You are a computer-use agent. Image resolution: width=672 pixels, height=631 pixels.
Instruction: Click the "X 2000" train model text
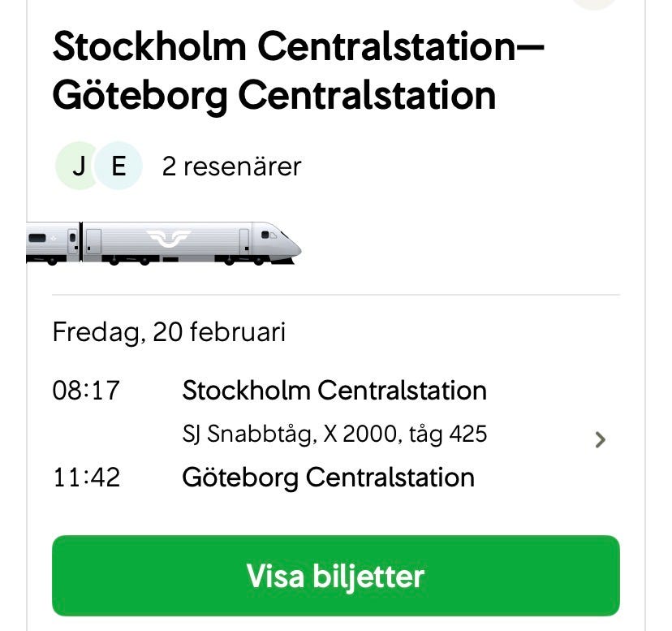pyautogui.click(x=360, y=434)
